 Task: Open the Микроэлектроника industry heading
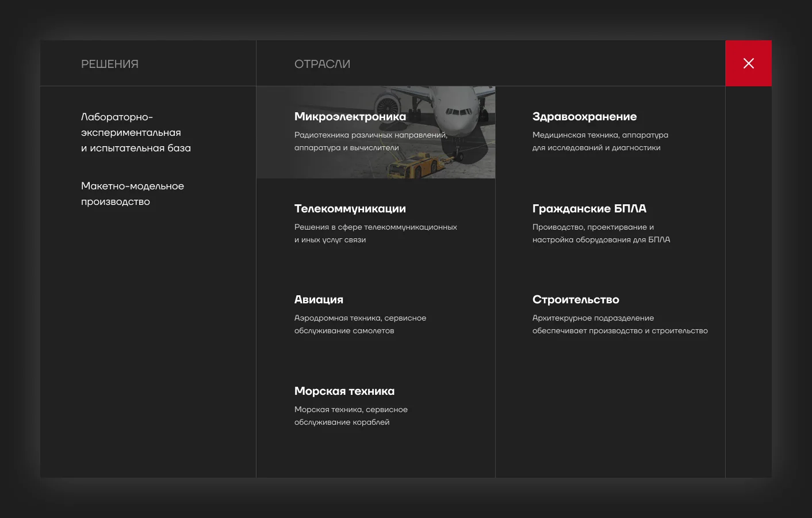[x=350, y=116]
